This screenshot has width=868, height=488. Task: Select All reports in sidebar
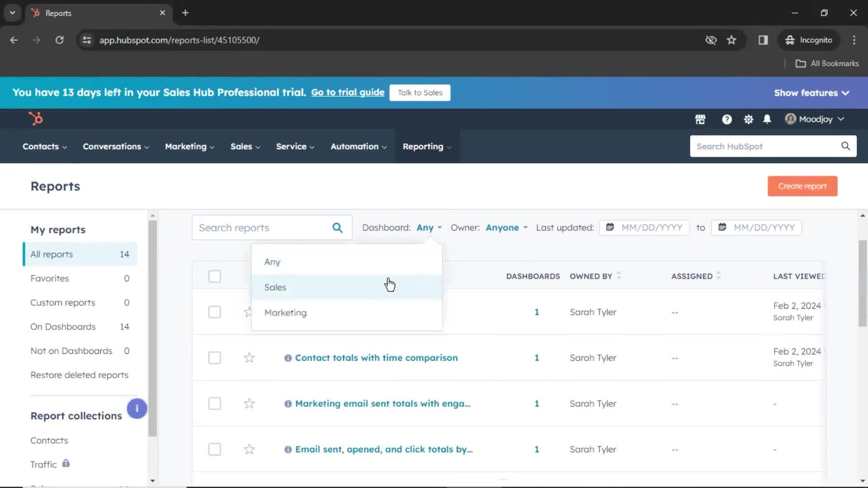pos(80,254)
